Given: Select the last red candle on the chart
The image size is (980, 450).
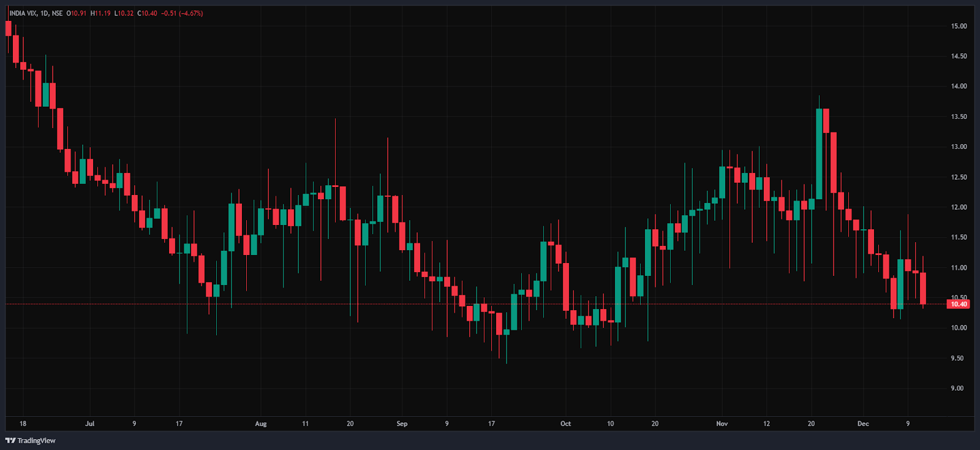Looking at the screenshot, I should [923, 288].
